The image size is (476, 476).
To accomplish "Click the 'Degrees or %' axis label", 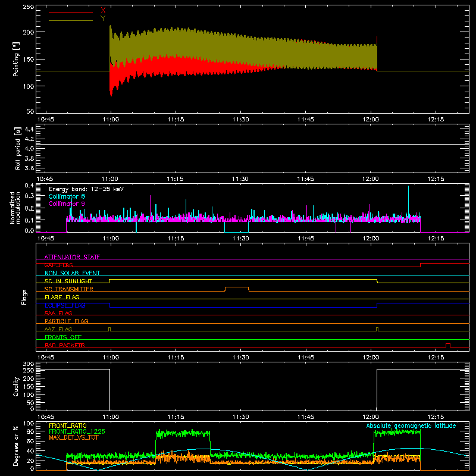I will pos(15,446).
